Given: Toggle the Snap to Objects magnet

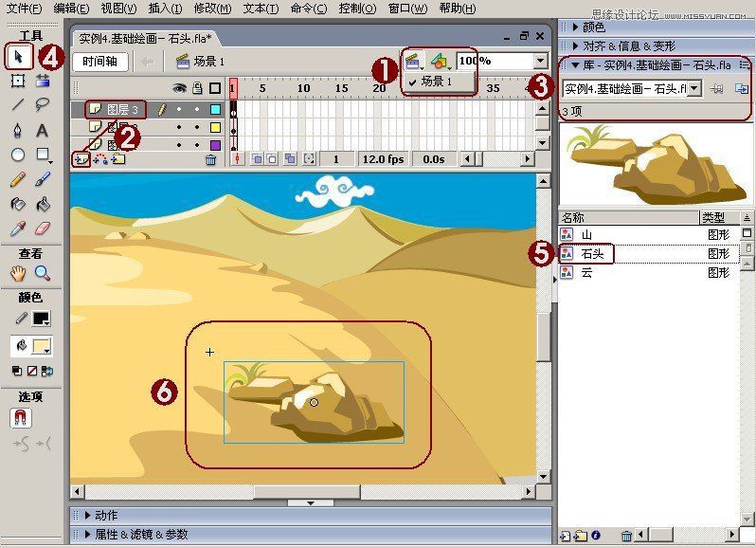Looking at the screenshot, I should click(x=21, y=418).
